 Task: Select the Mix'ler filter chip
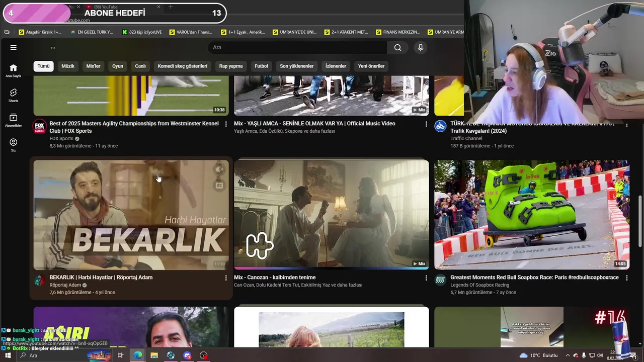coord(93,66)
